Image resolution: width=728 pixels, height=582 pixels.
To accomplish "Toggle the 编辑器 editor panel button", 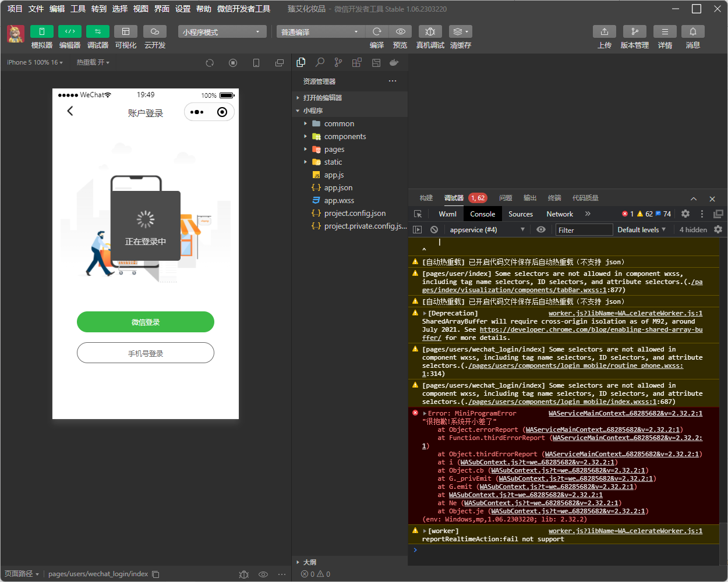I will 70,31.
